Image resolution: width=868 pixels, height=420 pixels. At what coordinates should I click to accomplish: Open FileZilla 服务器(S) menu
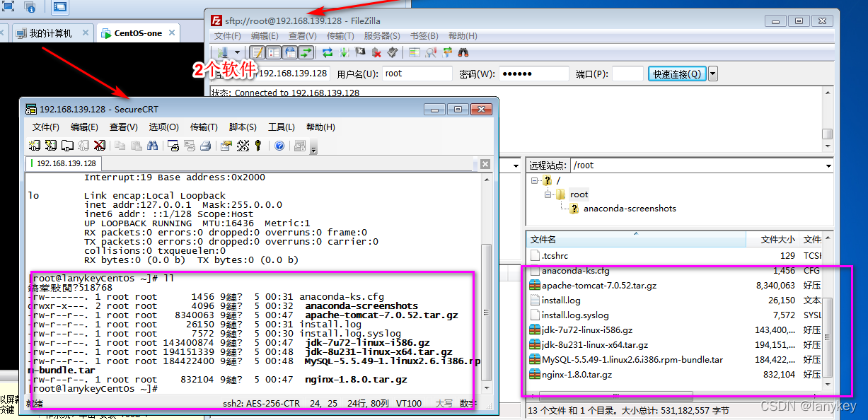(x=381, y=35)
